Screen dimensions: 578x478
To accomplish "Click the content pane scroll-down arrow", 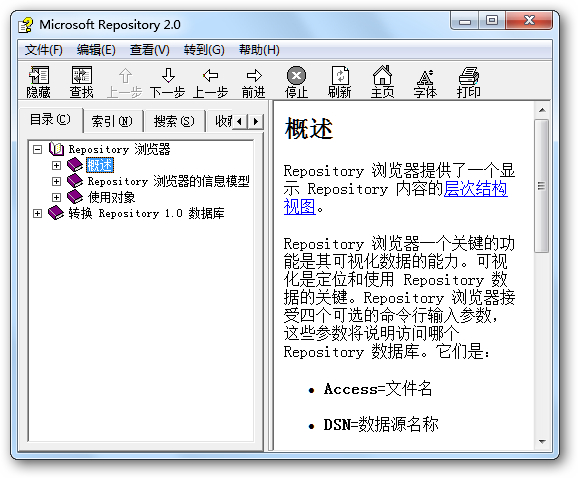I will (542, 442).
